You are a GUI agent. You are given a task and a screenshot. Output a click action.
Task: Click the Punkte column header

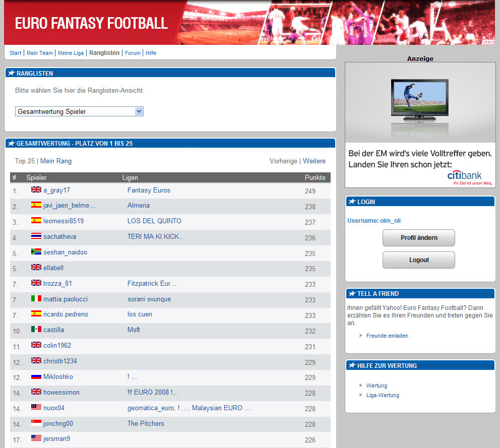[x=315, y=177]
